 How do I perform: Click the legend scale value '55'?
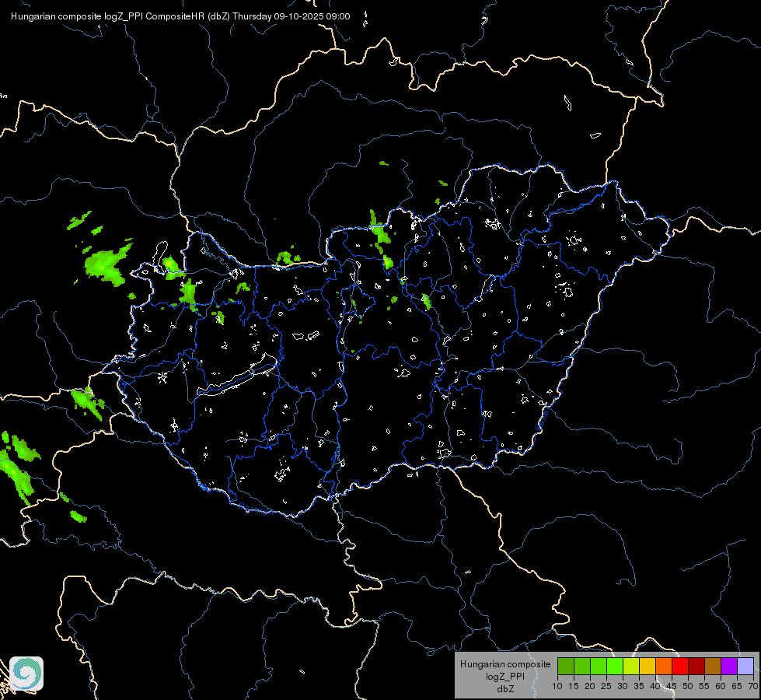704,686
